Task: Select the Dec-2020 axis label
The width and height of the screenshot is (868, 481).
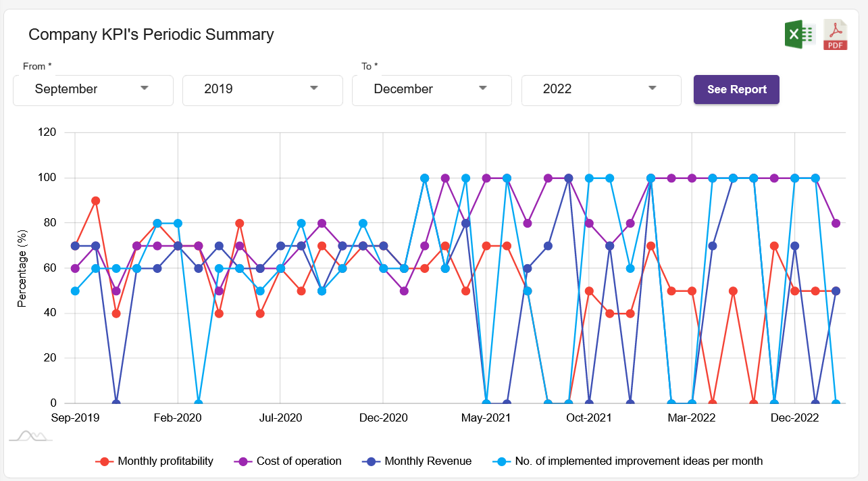Action: tap(382, 417)
